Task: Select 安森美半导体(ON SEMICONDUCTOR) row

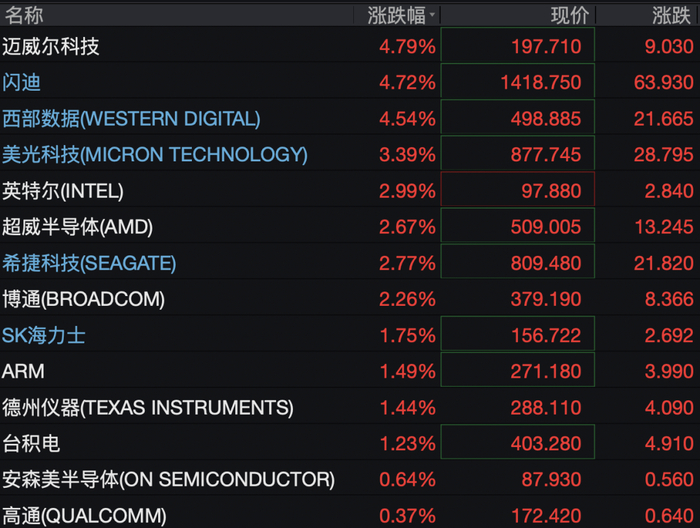Action: pos(350,480)
